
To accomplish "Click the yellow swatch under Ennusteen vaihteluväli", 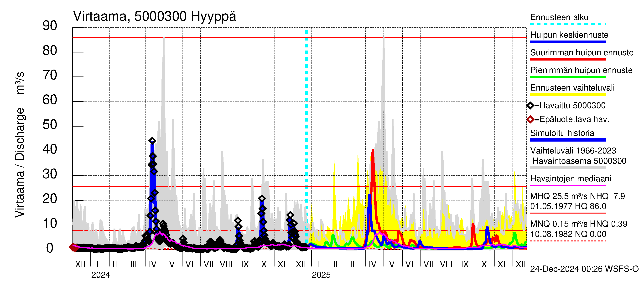I will (x=568, y=95).
